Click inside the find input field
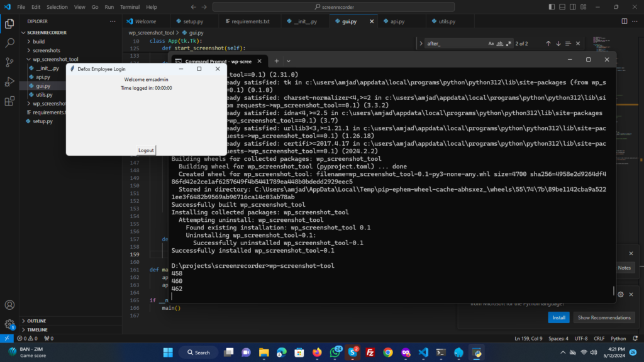This screenshot has height=362, width=644. 453,43
